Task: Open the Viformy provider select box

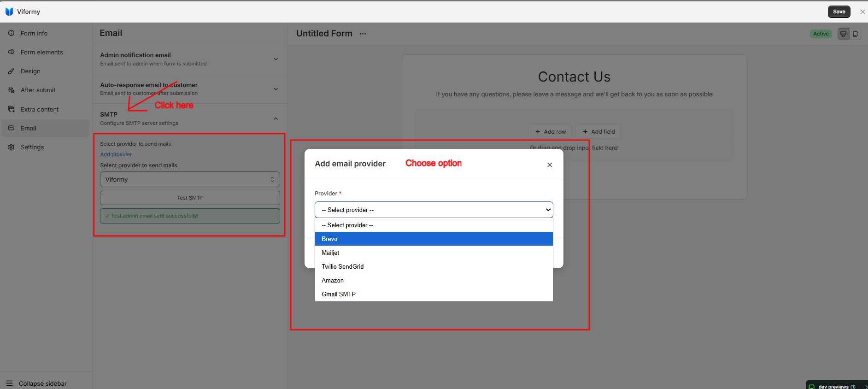Action: [190, 179]
